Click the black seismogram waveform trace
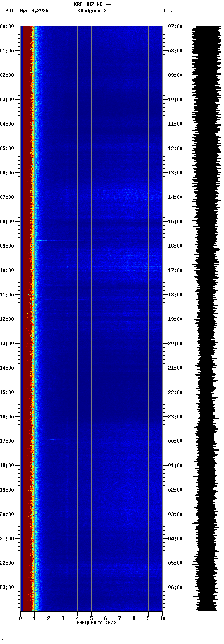 [x=206, y=319]
